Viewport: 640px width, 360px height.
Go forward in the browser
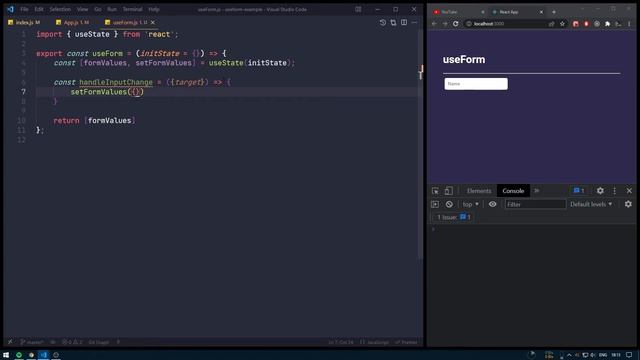pyautogui.click(x=445, y=24)
